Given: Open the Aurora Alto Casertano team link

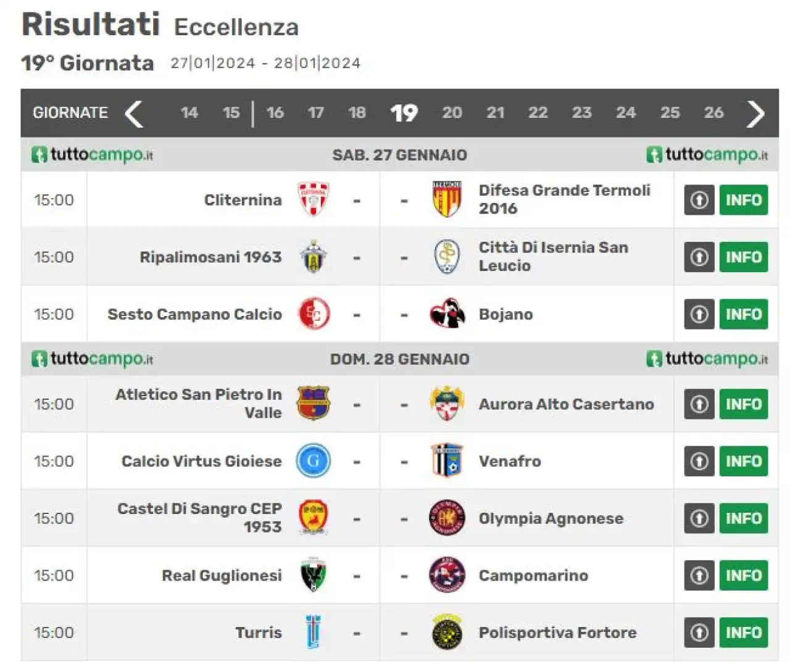Looking at the screenshot, I should (566, 404).
